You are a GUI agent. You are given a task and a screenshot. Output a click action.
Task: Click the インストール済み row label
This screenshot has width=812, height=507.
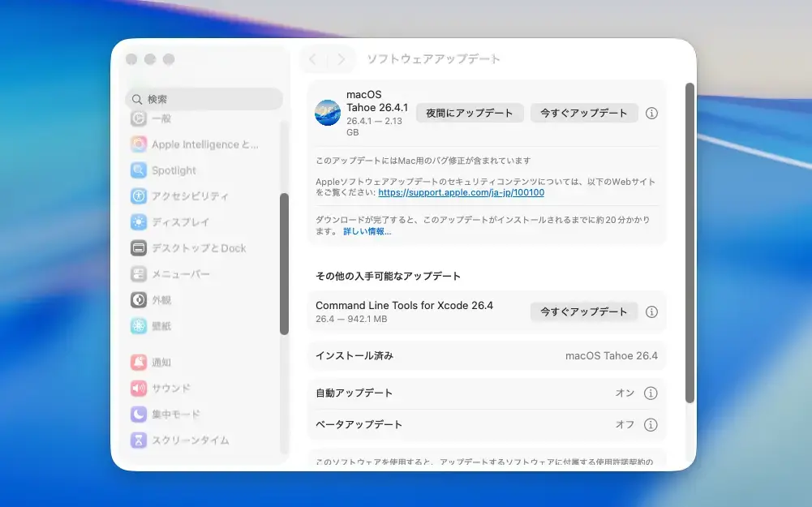(x=354, y=356)
